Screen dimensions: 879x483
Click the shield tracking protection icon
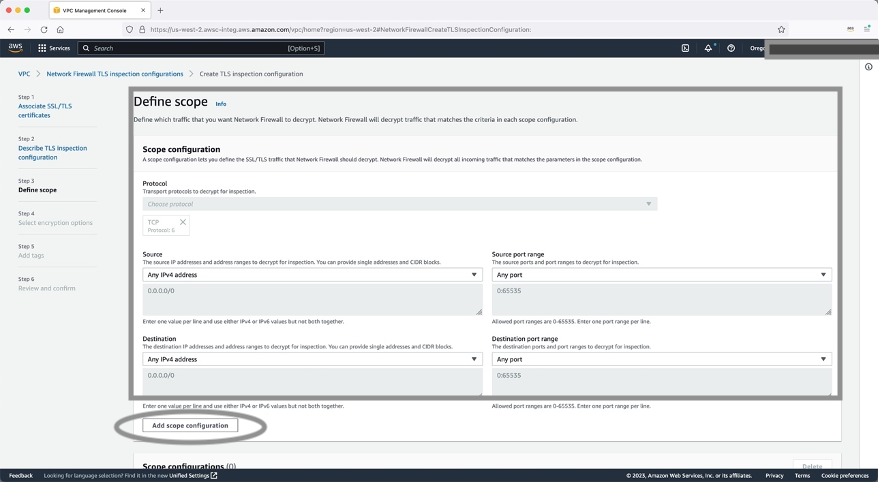coord(129,30)
